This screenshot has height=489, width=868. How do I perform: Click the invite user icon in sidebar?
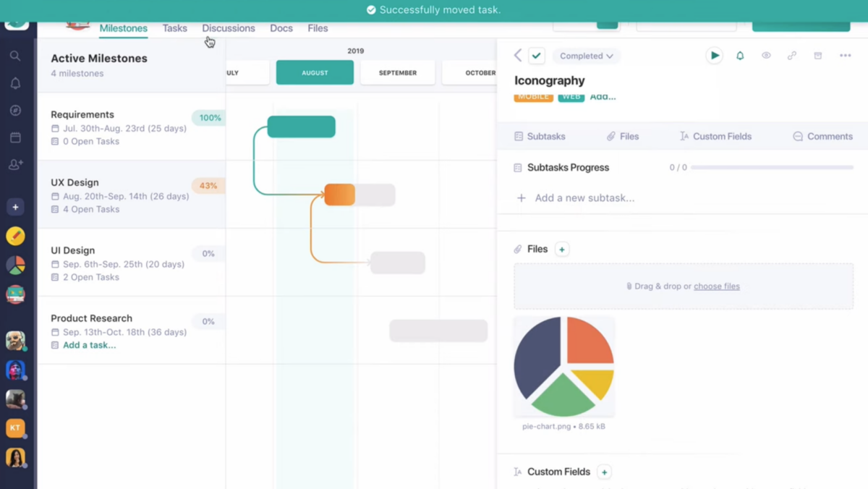pyautogui.click(x=15, y=164)
